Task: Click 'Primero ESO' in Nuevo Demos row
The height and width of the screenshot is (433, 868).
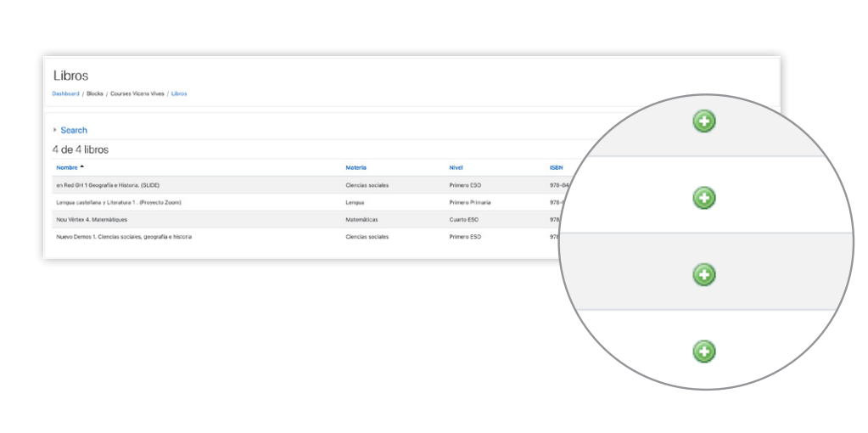Action: click(465, 236)
